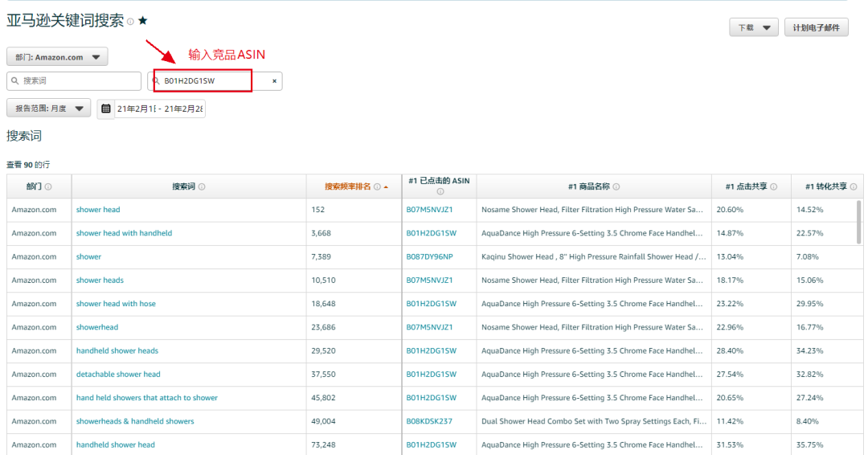This screenshot has width=868, height=455.
Task: Sort by 搜索频率排名 column header
Action: [x=348, y=187]
